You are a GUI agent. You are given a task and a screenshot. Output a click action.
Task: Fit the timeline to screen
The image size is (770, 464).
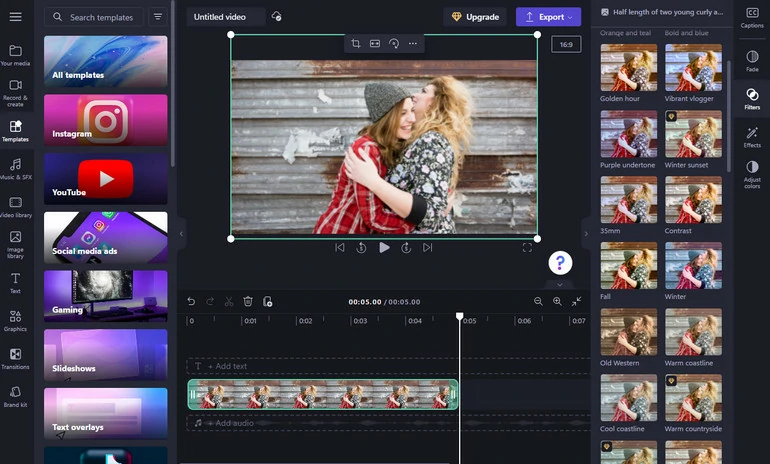click(577, 301)
